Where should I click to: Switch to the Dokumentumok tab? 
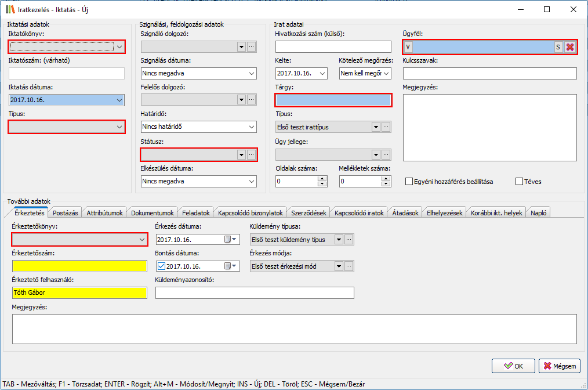click(152, 213)
